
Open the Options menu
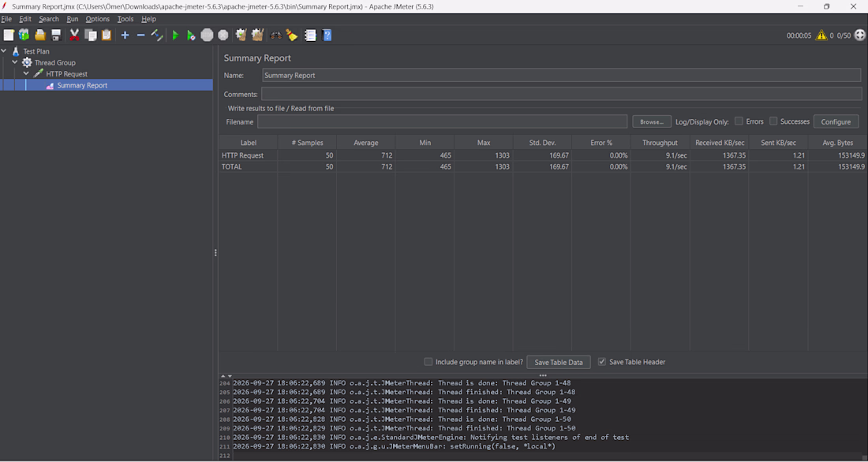(x=97, y=19)
